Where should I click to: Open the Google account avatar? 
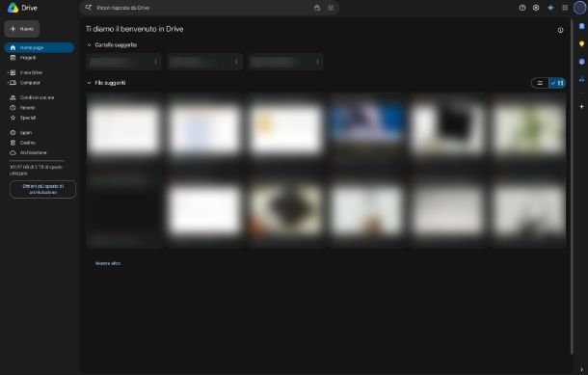(x=579, y=8)
